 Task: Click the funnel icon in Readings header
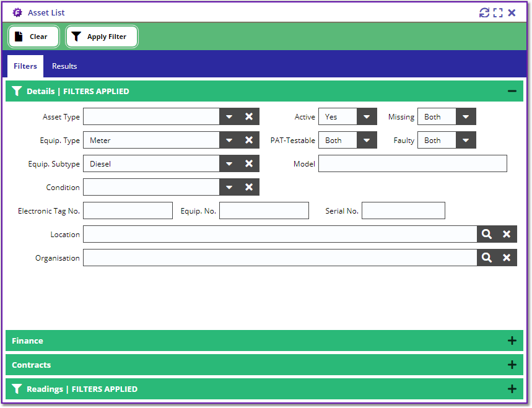coord(17,389)
